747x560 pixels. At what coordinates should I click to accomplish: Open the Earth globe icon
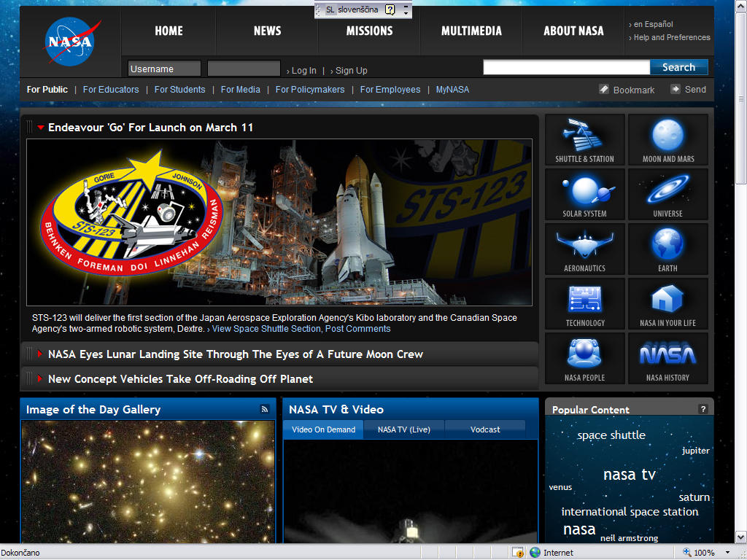click(668, 249)
